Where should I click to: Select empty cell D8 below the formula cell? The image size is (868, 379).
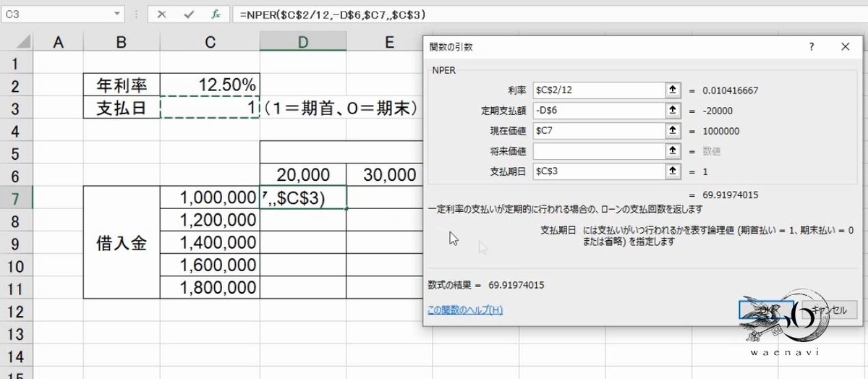pyautogui.click(x=303, y=220)
